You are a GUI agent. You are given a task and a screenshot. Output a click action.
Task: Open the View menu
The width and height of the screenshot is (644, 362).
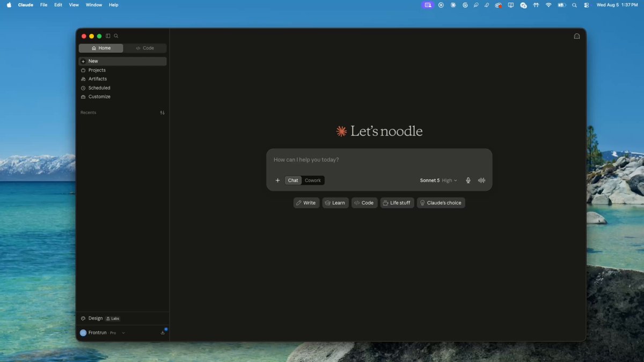(74, 5)
